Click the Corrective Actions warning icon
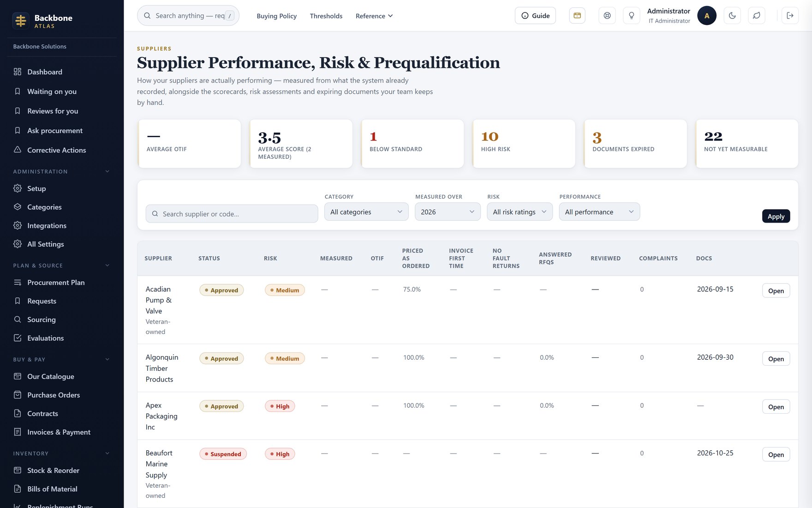 tap(18, 150)
